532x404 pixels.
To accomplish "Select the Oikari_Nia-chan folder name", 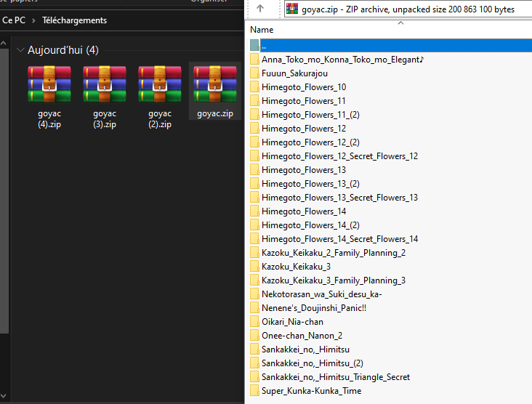I will (292, 322).
